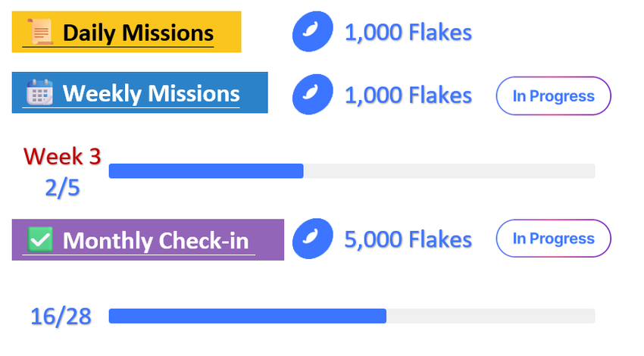The height and width of the screenshot is (356, 644).
Task: Click the Flakes coin icon in Weekly Missions row
Action: (313, 95)
